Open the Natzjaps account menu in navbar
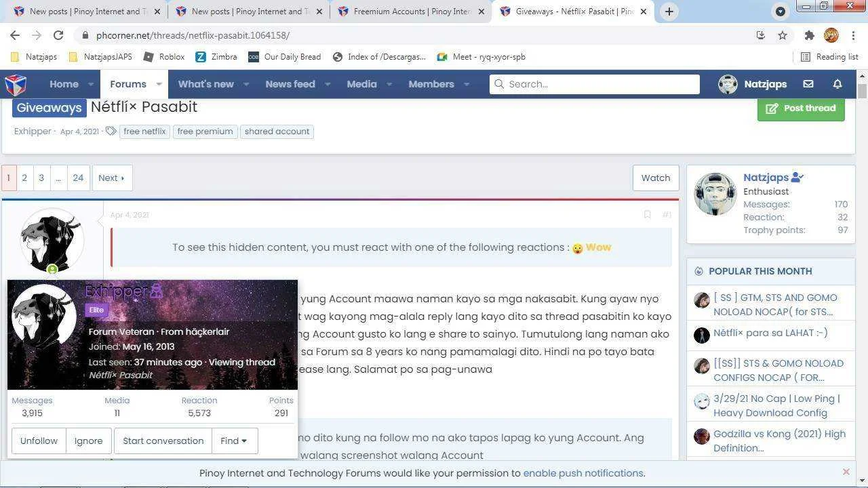Screen dimensions: 868x488 753,84
